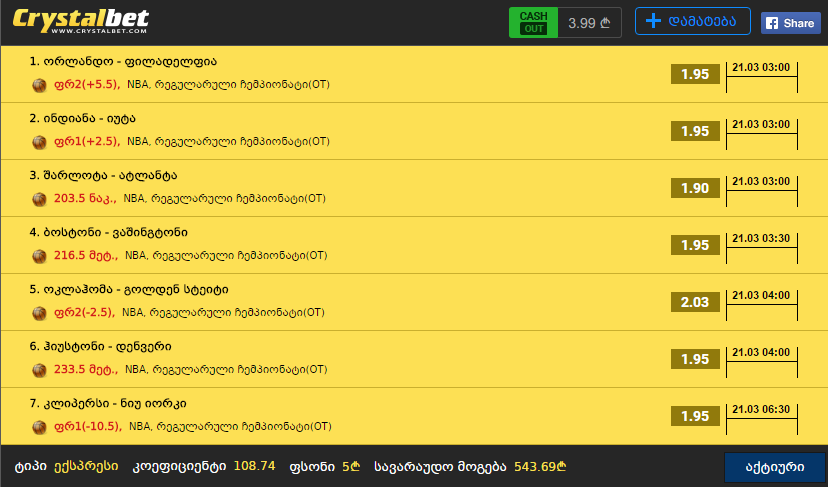Click the total coefficient 108.74
Screen dimensions: 828x487
point(255,466)
